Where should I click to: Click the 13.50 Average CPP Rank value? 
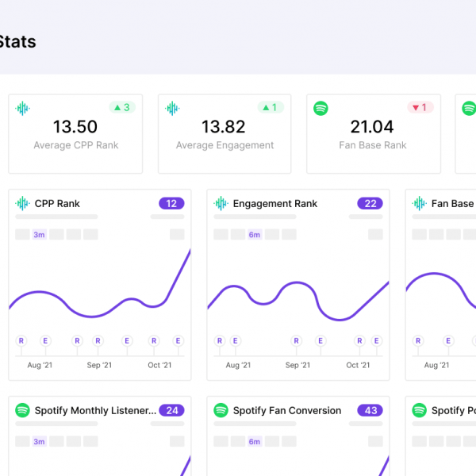(x=75, y=127)
